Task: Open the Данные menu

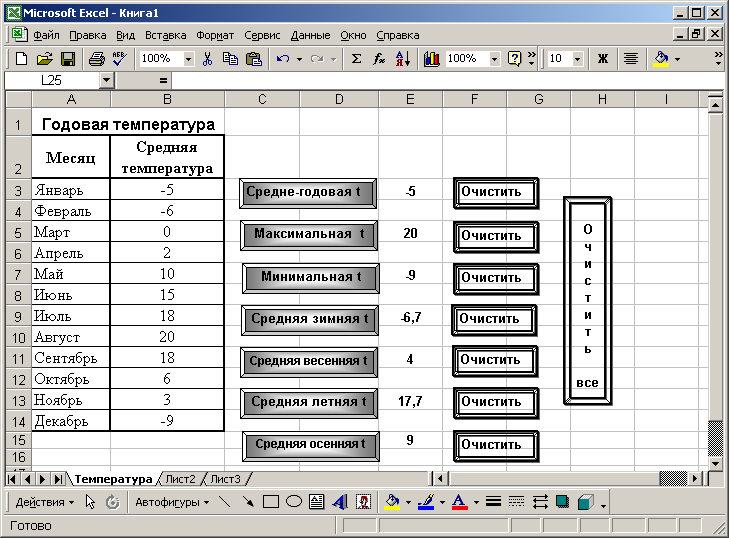Action: click(310, 35)
